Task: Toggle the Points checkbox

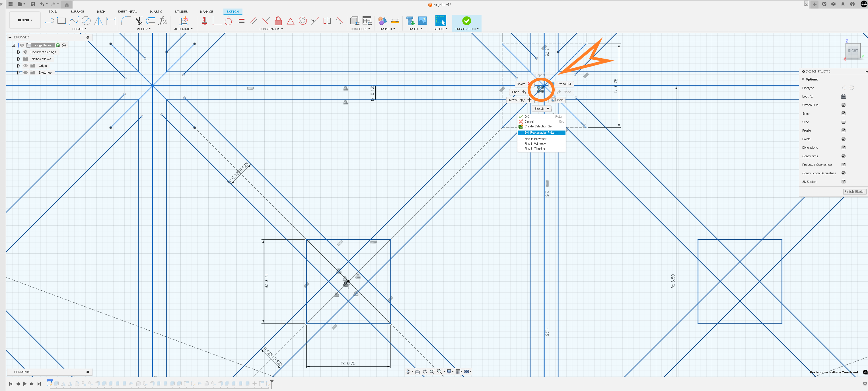Action: pyautogui.click(x=844, y=139)
